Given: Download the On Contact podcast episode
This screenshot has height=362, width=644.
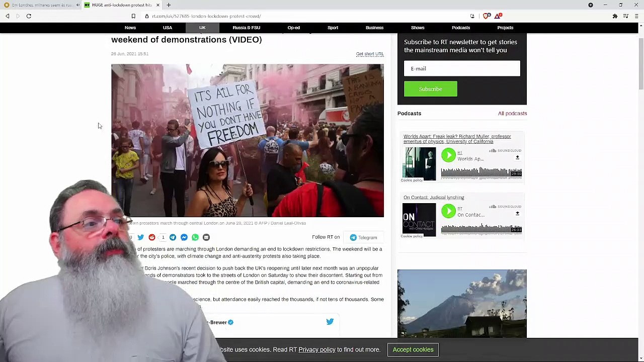Looking at the screenshot, I should 517,213.
